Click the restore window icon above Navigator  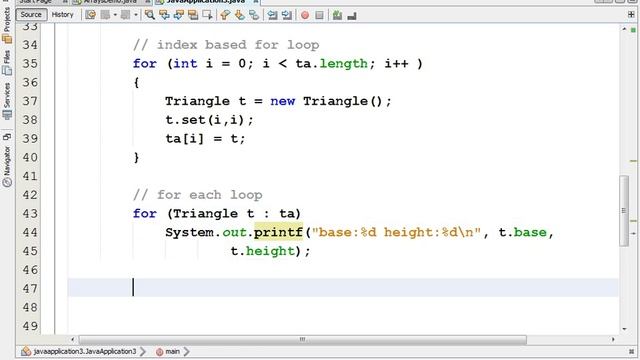click(x=7, y=136)
